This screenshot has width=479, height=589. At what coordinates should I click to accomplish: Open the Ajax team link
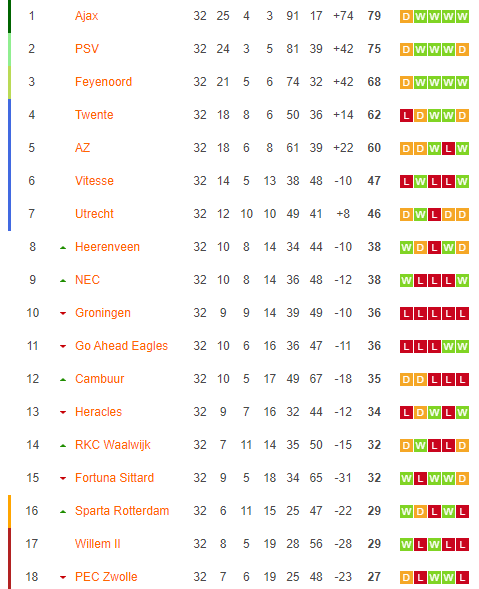coord(86,16)
